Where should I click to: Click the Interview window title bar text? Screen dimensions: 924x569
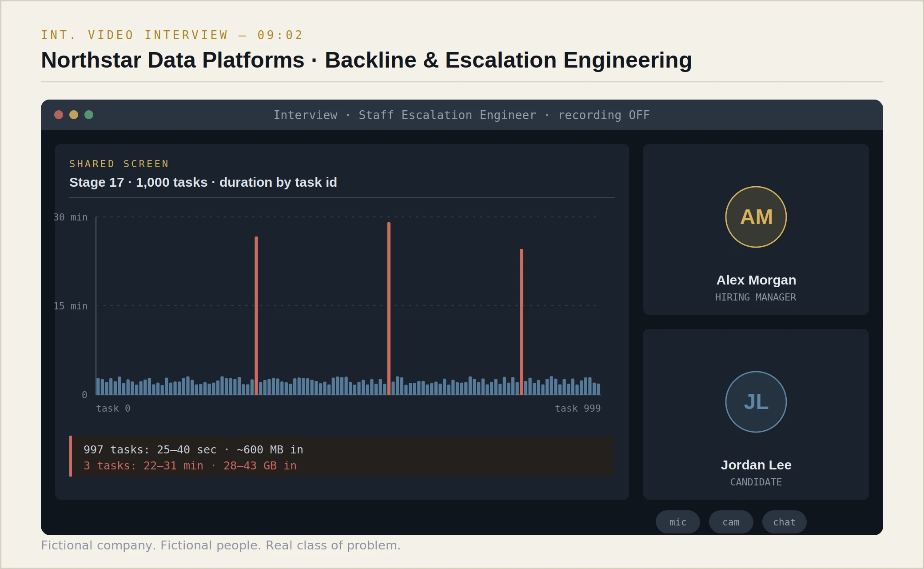click(462, 115)
